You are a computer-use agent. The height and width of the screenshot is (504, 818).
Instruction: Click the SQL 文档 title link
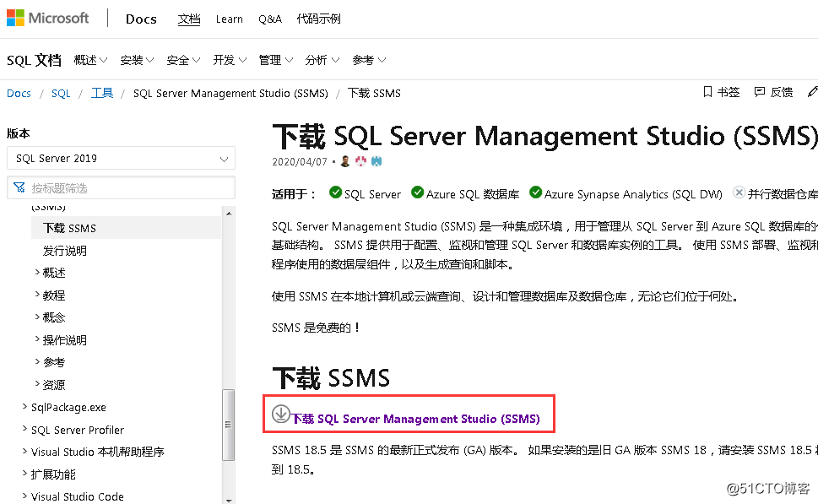click(34, 60)
